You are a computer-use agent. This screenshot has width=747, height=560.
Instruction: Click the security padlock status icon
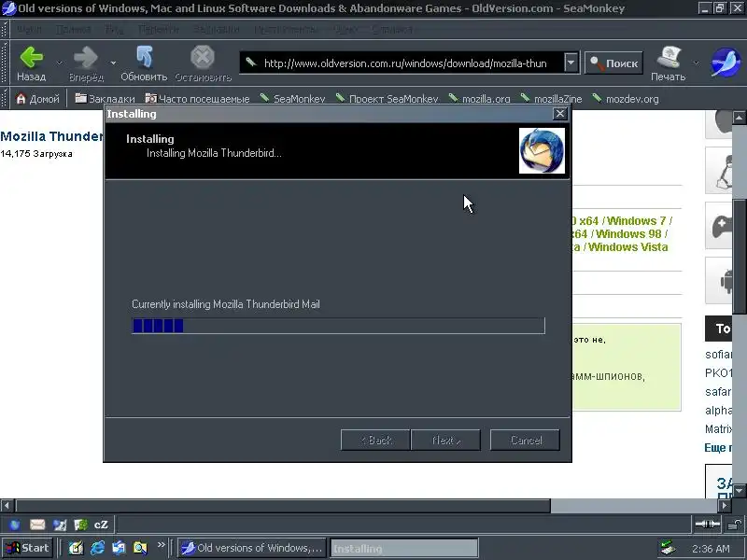[734, 525]
